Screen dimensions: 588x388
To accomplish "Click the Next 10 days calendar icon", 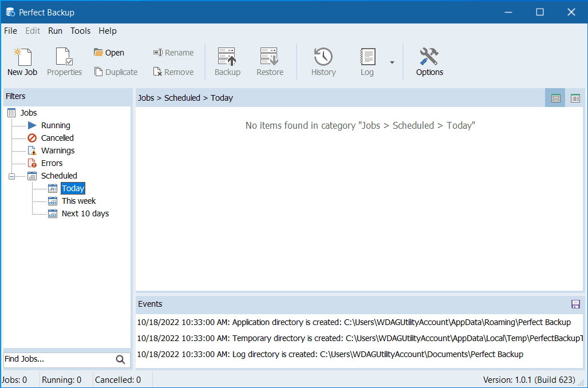I will [53, 213].
